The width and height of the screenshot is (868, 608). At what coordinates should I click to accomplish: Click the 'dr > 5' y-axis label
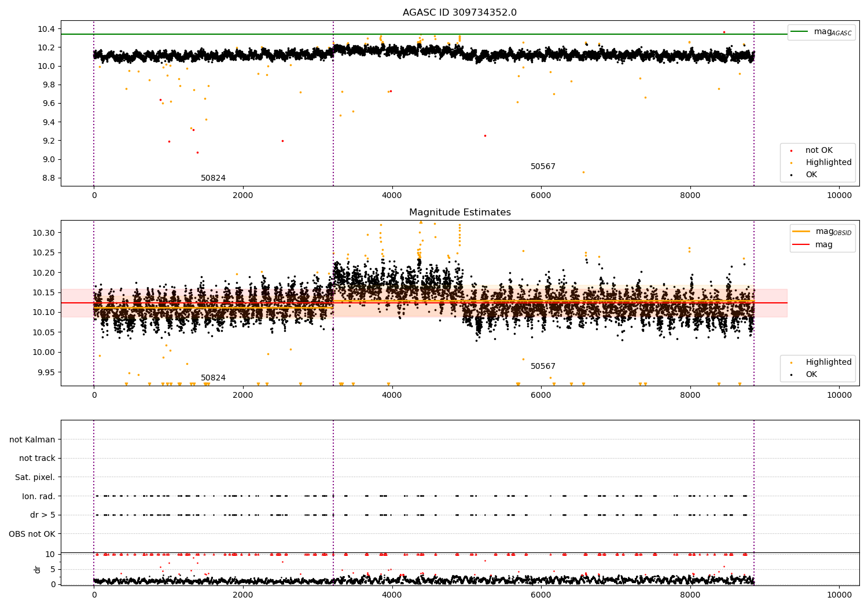pos(43,515)
